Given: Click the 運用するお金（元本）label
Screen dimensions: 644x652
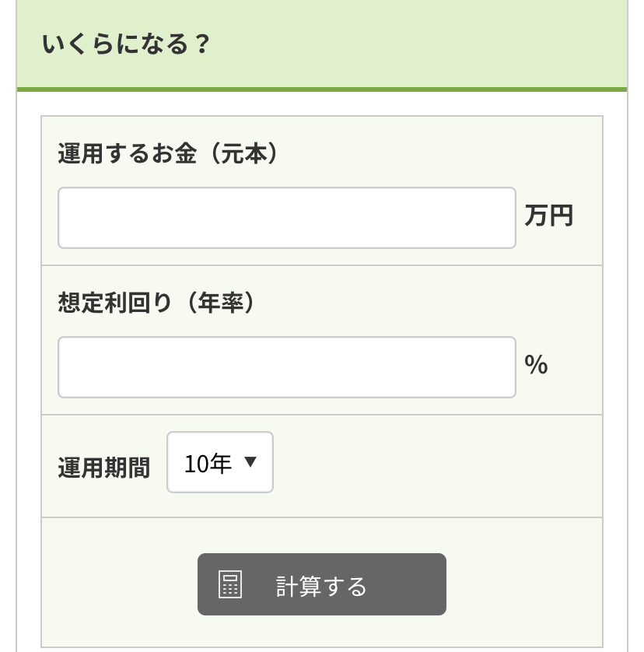Looking at the screenshot, I should coord(168,153).
